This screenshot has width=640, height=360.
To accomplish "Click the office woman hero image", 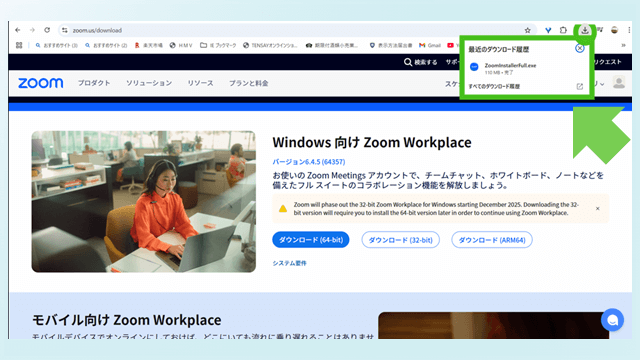I will 144,202.
